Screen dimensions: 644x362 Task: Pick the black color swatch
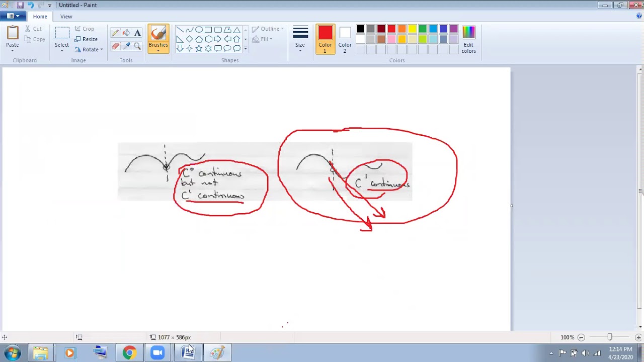(360, 29)
